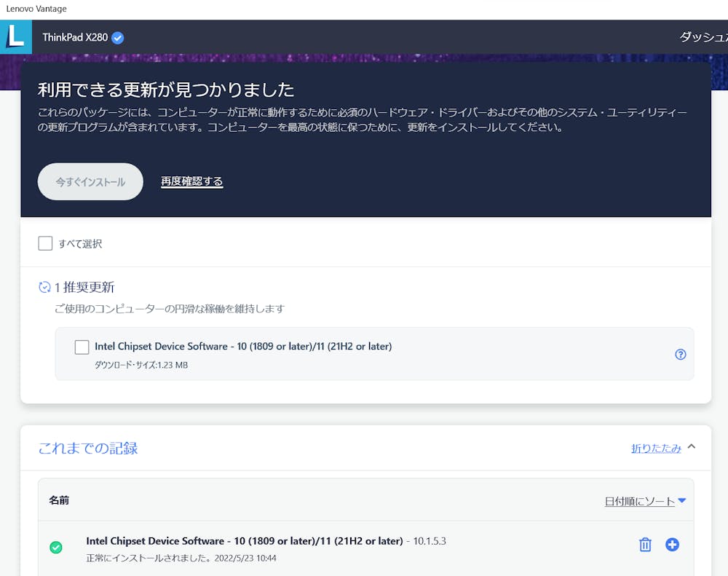Viewport: 728px width, 576px height.
Task: Click the これまでの記録 heading
Action: [88, 449]
